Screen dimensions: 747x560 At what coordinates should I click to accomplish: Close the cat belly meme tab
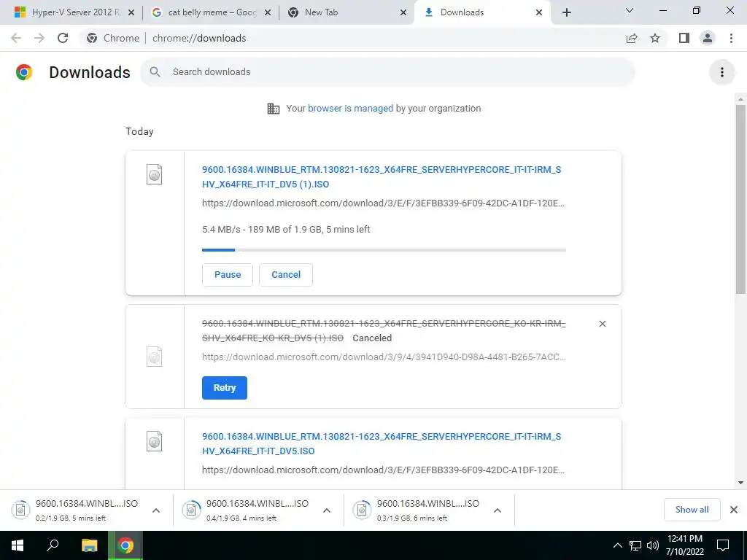pos(268,12)
